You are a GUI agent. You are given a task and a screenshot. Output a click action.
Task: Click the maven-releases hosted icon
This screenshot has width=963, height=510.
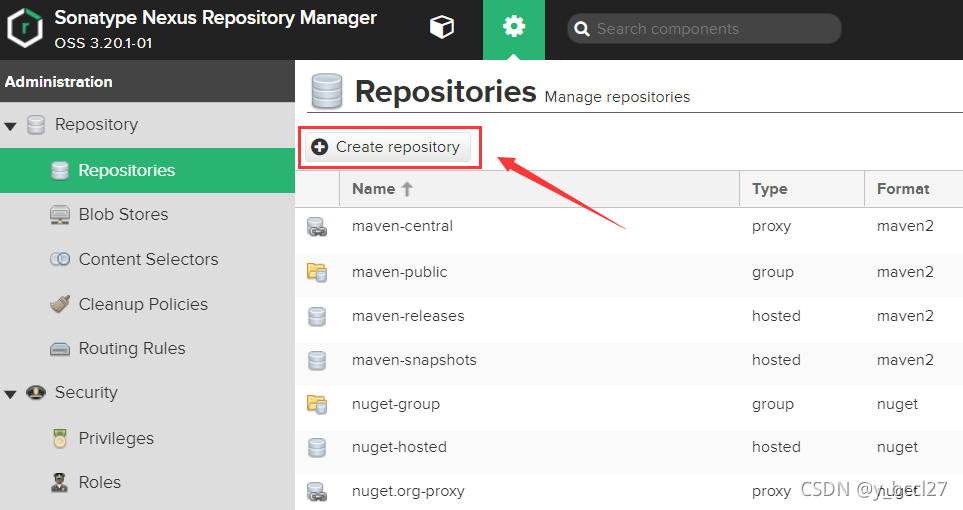pyautogui.click(x=317, y=316)
